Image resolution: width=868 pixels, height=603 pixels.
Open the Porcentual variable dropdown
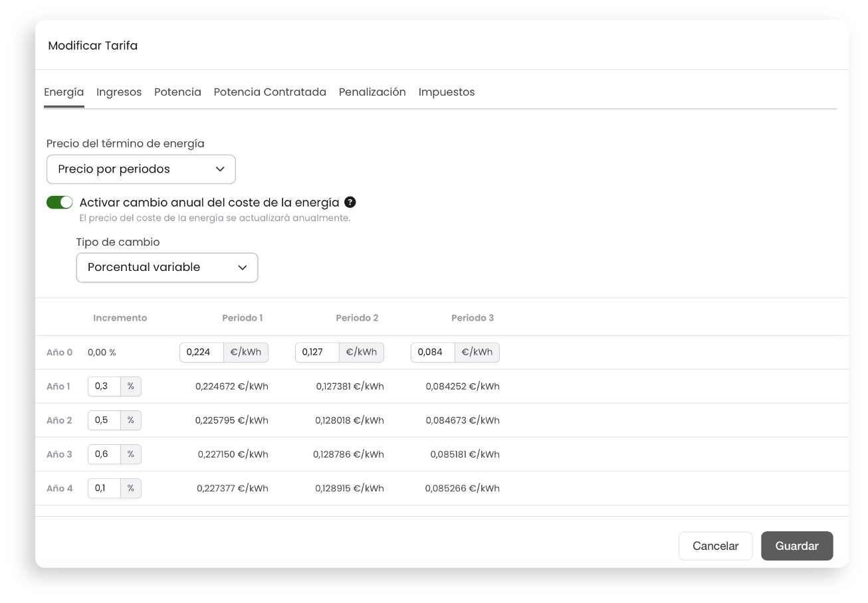coord(167,268)
